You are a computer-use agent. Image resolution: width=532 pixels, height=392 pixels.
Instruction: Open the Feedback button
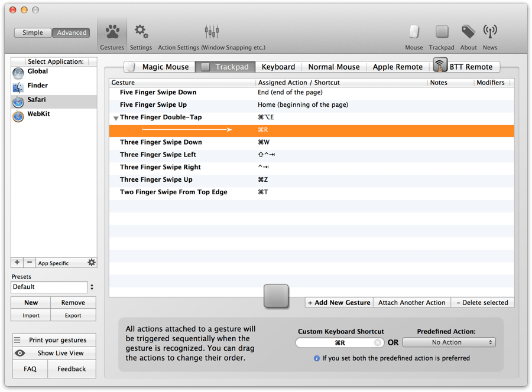pyautogui.click(x=72, y=369)
